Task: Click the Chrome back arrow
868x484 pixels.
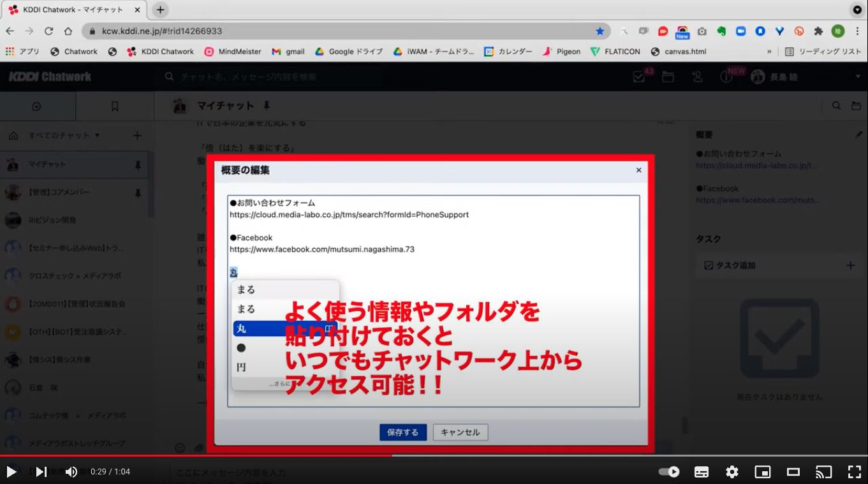Action: [x=10, y=31]
